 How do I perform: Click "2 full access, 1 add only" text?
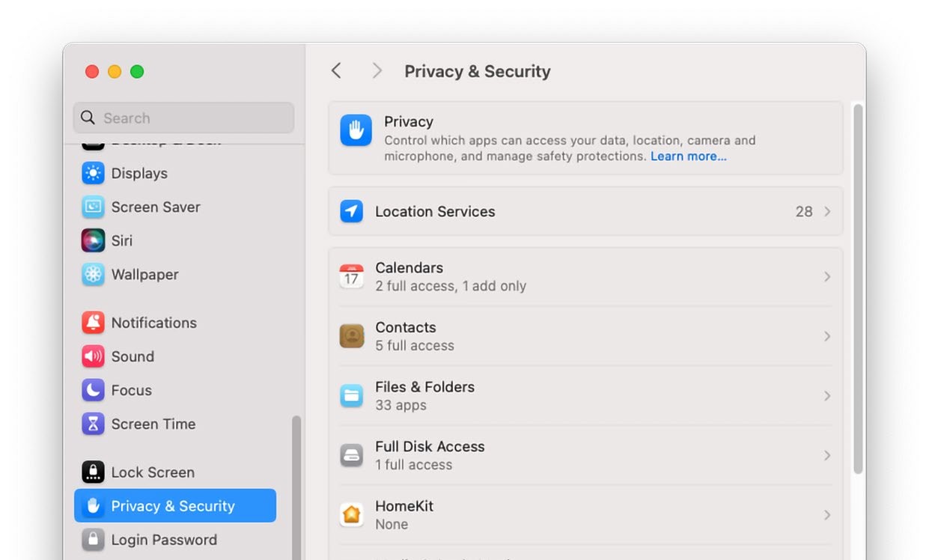pyautogui.click(x=451, y=286)
